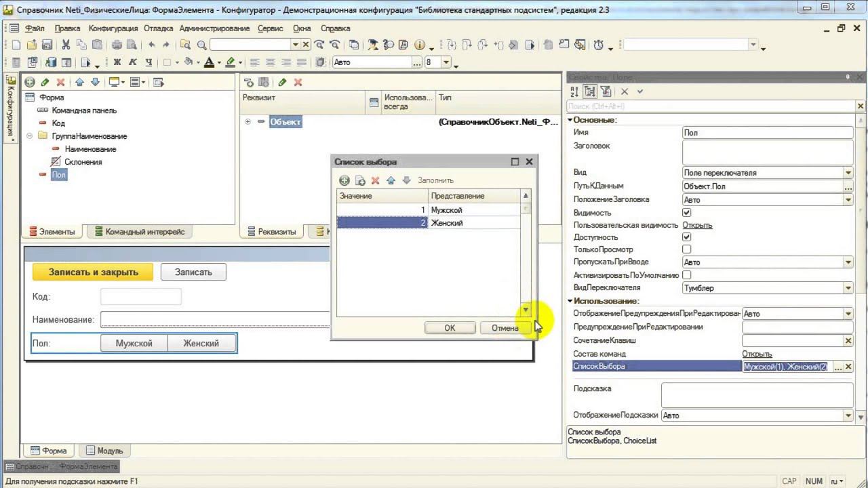The width and height of the screenshot is (868, 488).
Task: Click red Delete icon in form elements panel
Action: click(x=60, y=82)
